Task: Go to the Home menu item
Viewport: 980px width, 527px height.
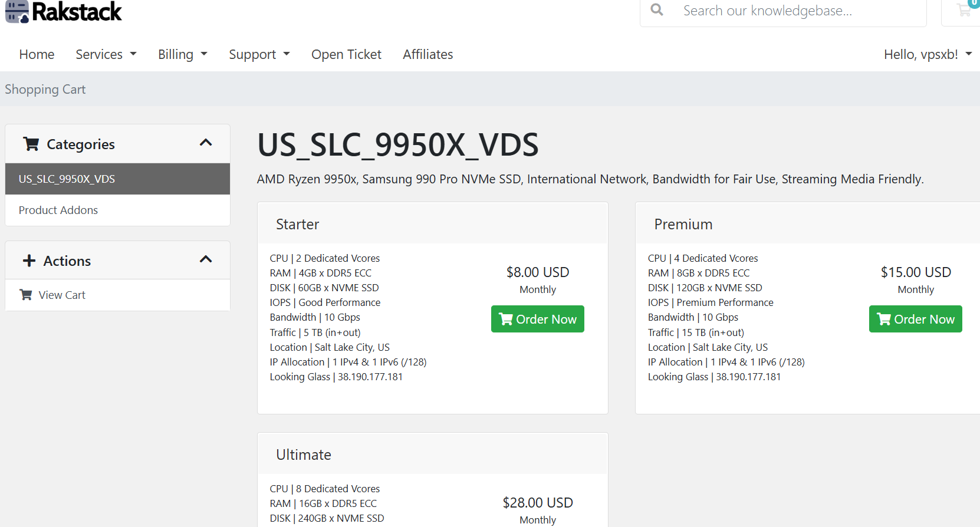Action: 37,54
